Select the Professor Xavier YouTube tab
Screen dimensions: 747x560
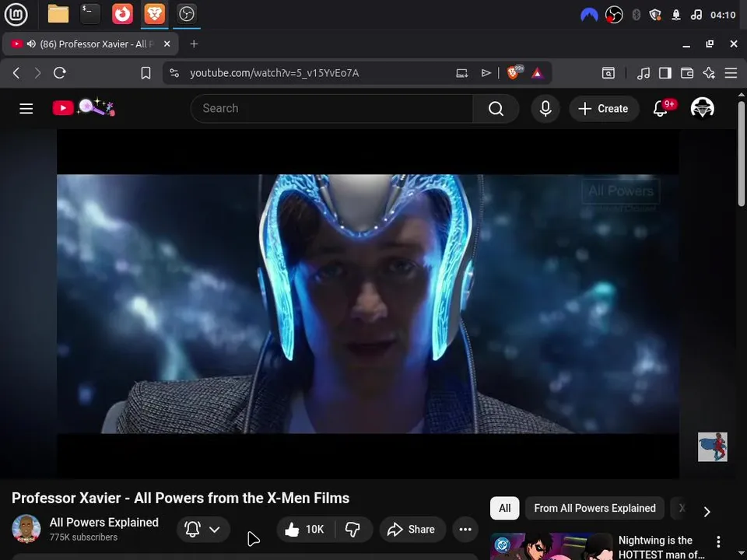[90, 44]
